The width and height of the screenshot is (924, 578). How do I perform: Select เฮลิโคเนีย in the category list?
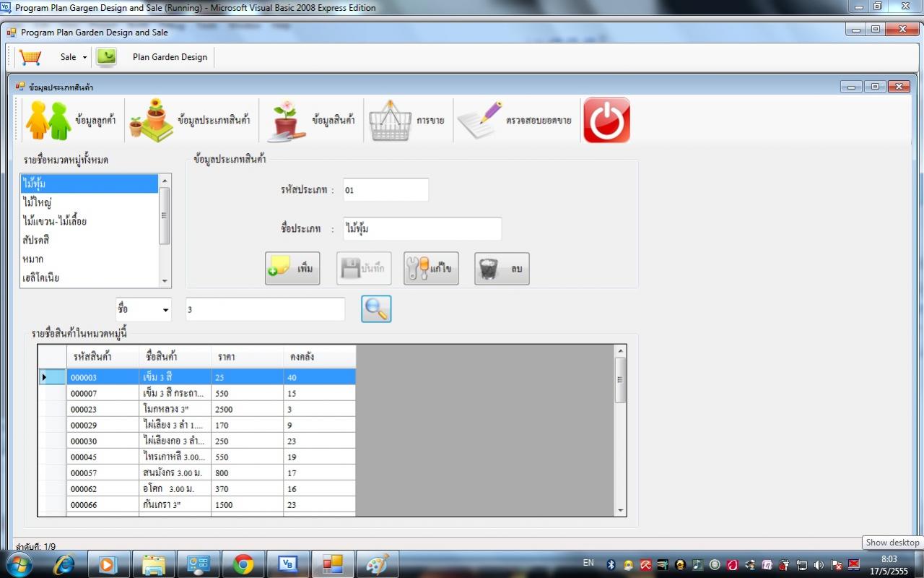coord(89,277)
